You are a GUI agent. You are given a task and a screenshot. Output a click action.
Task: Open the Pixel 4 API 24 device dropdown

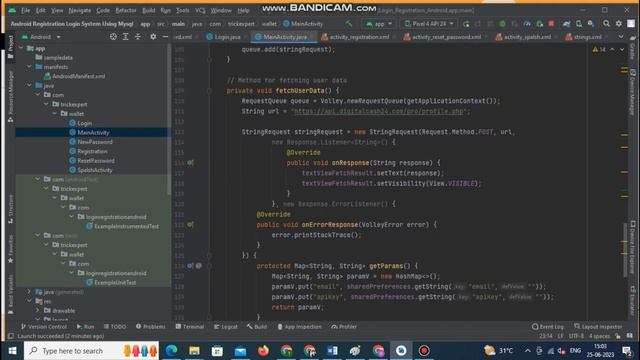coord(429,24)
